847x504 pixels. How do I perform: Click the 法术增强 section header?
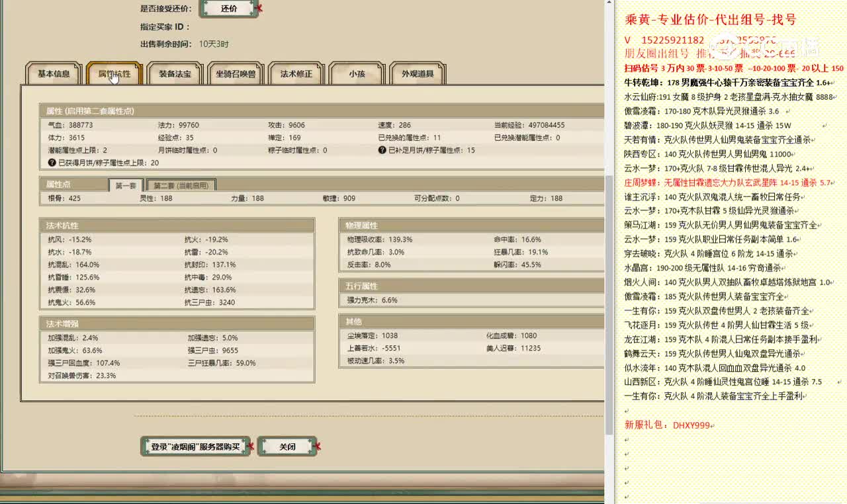pos(177,324)
